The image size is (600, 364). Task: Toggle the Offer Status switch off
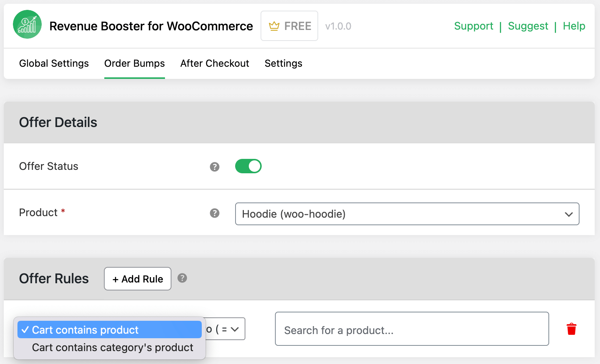pos(248,166)
